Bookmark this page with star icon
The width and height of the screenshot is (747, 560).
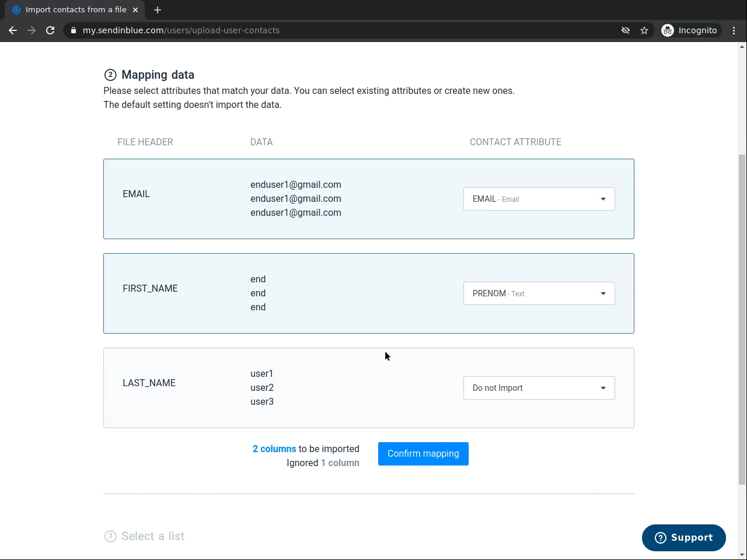[644, 30]
